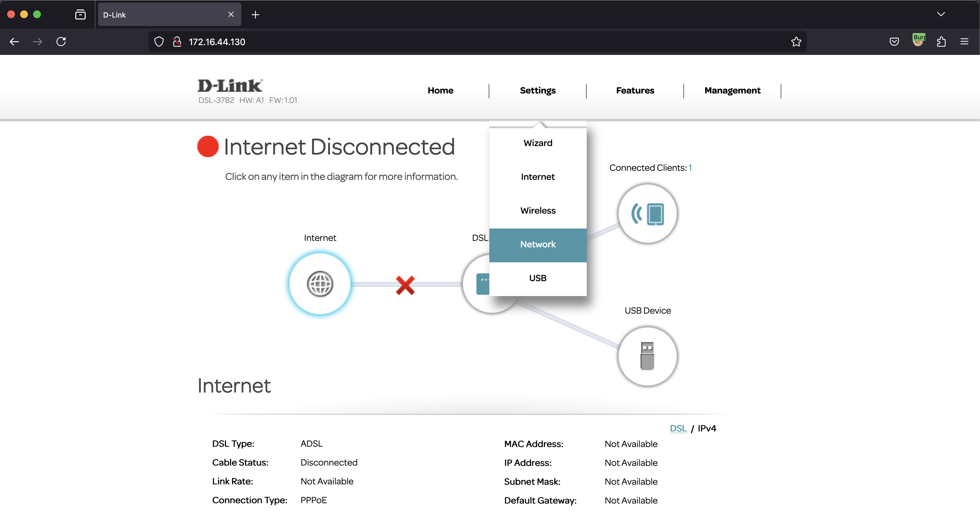Open the Home menu
Image resolution: width=980 pixels, height=511 pixels.
(441, 91)
